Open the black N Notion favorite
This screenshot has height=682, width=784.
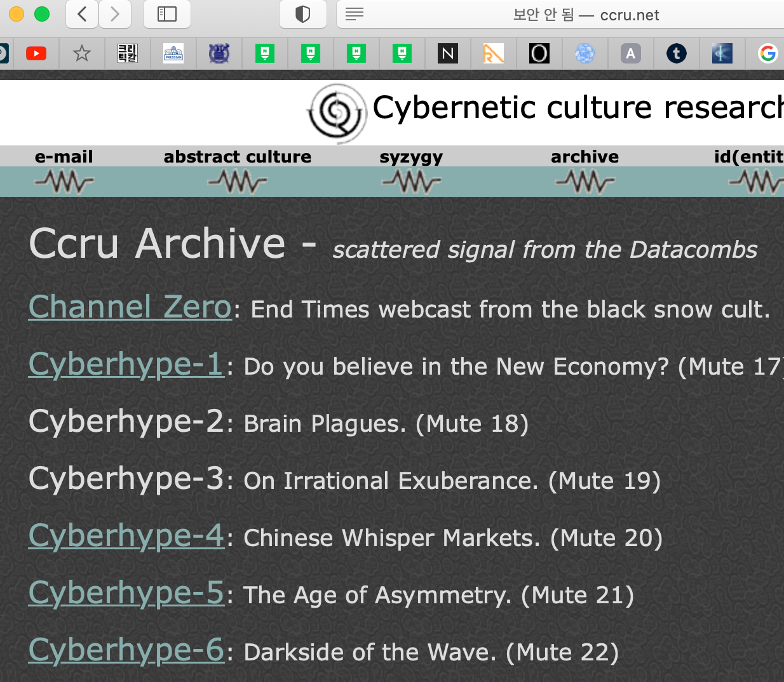[x=448, y=53]
